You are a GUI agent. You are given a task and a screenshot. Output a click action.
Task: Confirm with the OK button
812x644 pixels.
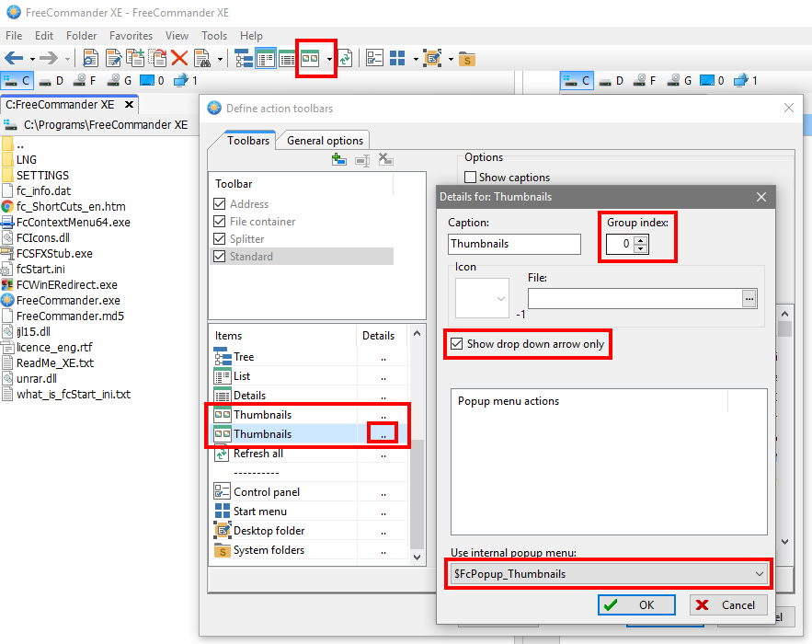(x=636, y=605)
